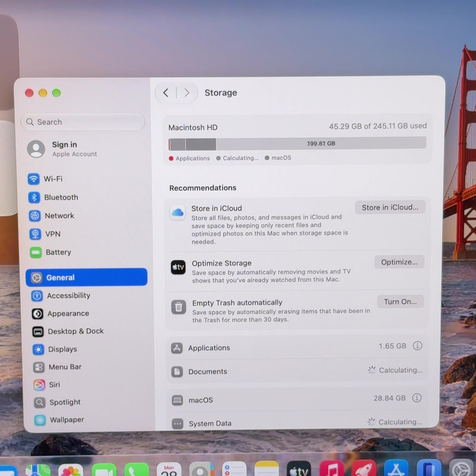The height and width of the screenshot is (476, 476).
Task: Open Spotlight settings
Action: pos(58,402)
